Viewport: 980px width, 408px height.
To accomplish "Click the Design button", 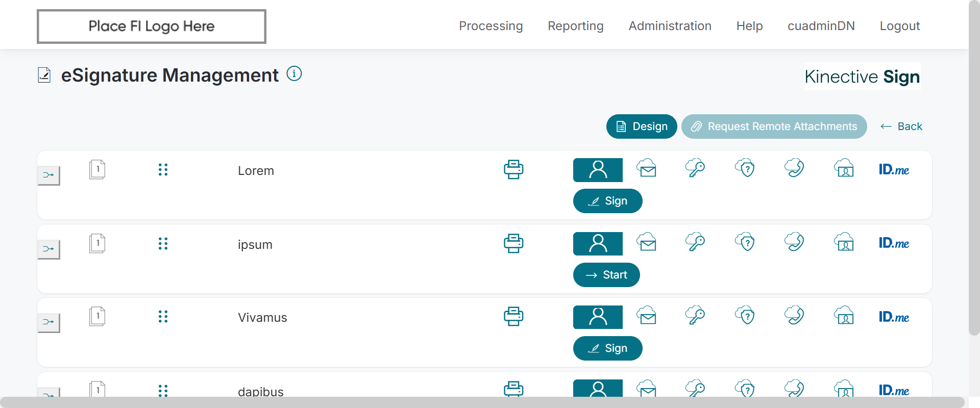I will tap(642, 126).
